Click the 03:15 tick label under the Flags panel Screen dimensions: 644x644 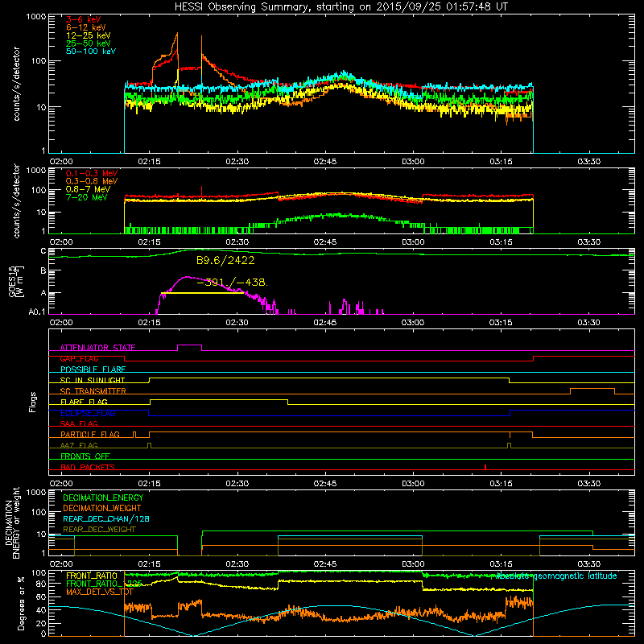[501, 484]
